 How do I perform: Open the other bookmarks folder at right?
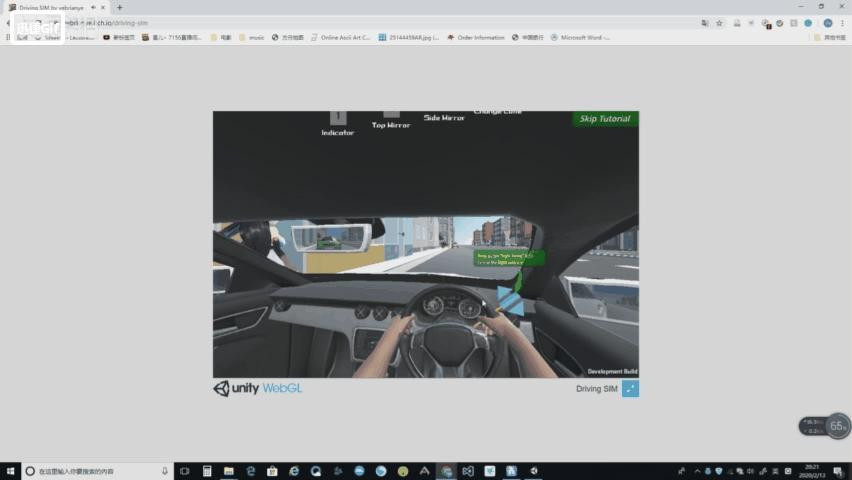tap(829, 38)
